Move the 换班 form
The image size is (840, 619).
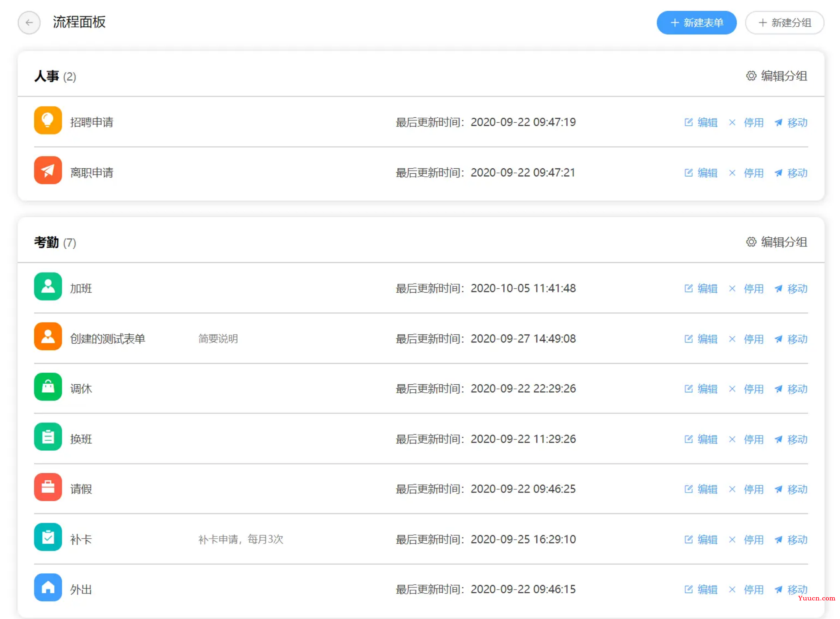click(791, 439)
